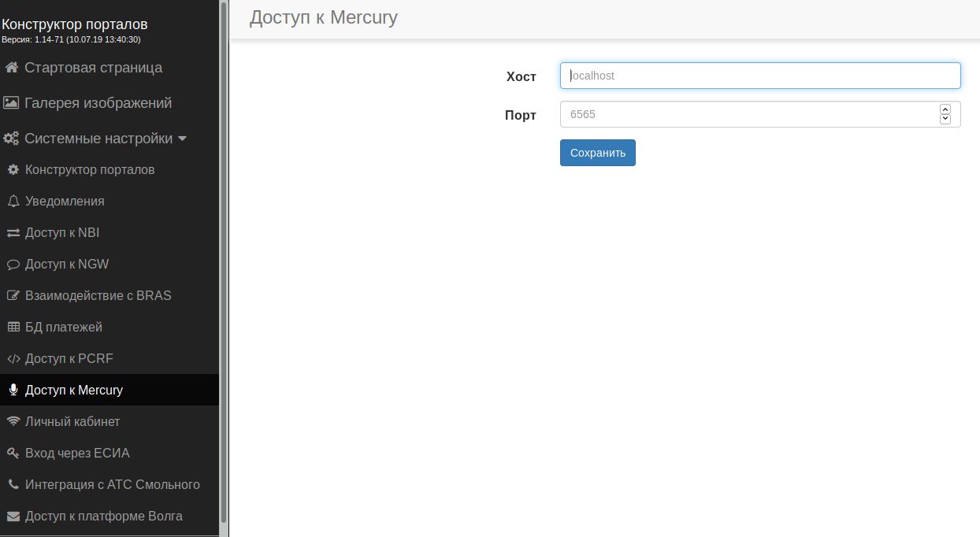The width and height of the screenshot is (980, 537).
Task: Click the picture icon beside Галерея изображений
Action: (11, 103)
